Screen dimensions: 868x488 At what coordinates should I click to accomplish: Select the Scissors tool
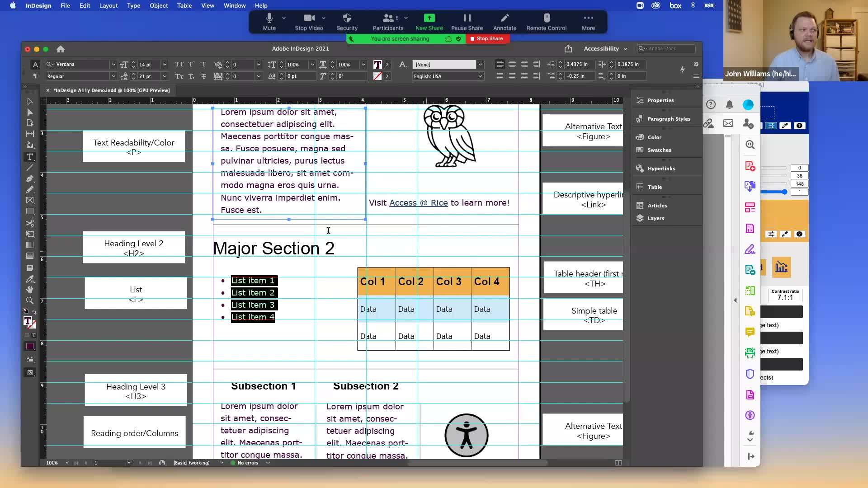30,223
